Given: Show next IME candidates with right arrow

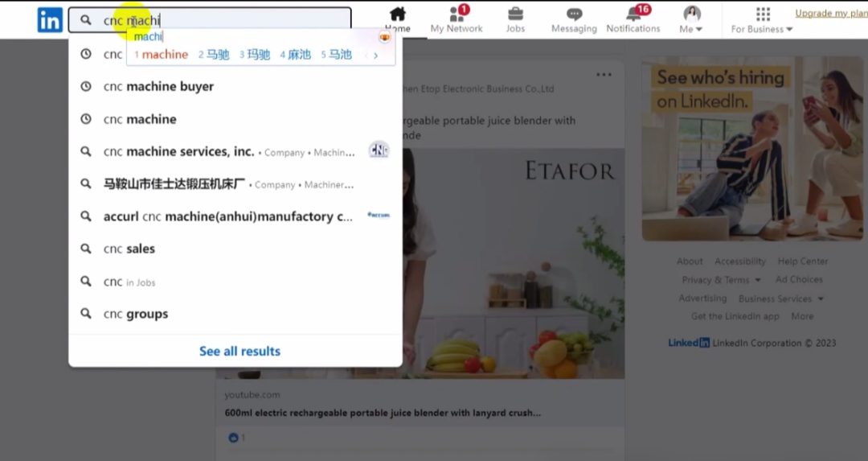Looking at the screenshot, I should [376, 56].
